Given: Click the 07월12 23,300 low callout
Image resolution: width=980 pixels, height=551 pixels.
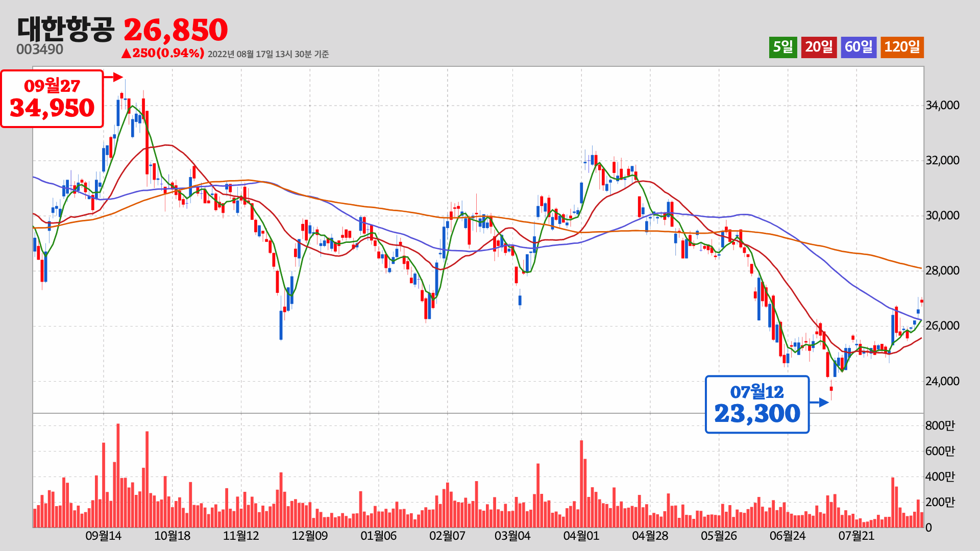Looking at the screenshot, I should click(757, 405).
